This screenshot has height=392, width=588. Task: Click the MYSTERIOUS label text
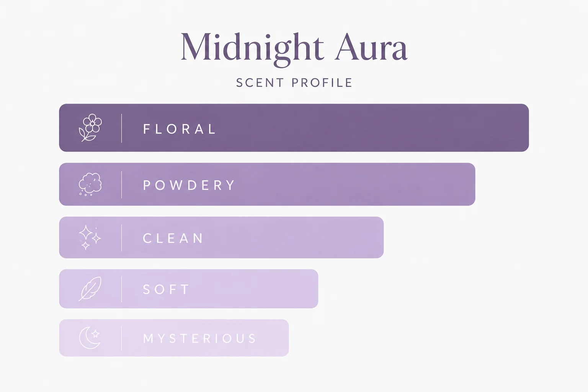pos(199,338)
